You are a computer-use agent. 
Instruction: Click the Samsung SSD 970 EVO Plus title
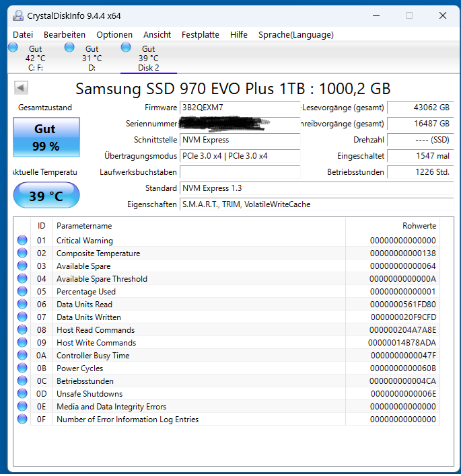233,89
